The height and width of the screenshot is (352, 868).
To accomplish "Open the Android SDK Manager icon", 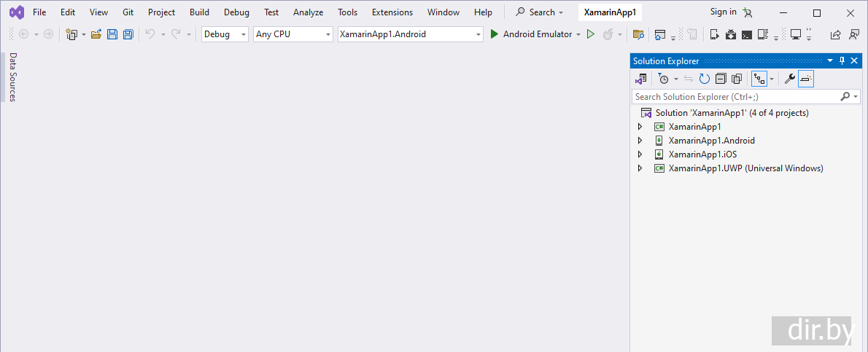I will point(731,34).
